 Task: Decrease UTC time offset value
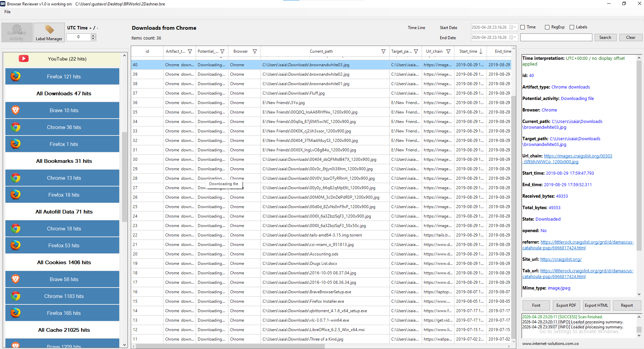[x=93, y=39]
